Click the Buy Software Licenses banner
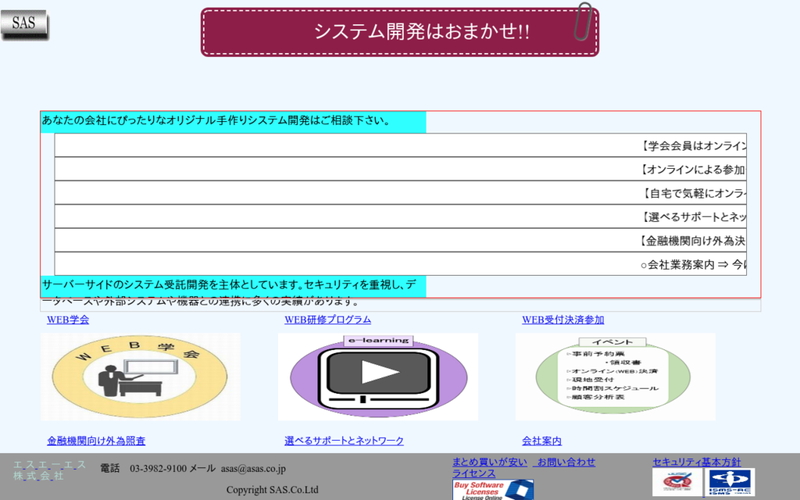The width and height of the screenshot is (800, 500). tap(493, 489)
